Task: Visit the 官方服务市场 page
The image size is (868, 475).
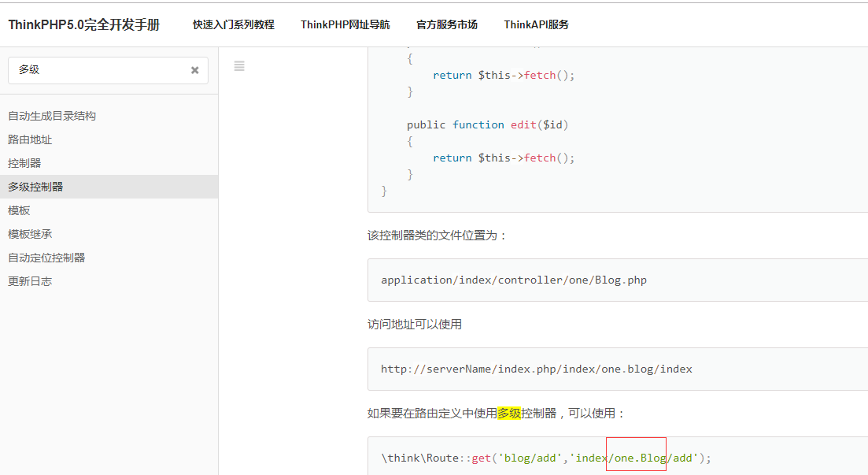Action: coord(446,24)
